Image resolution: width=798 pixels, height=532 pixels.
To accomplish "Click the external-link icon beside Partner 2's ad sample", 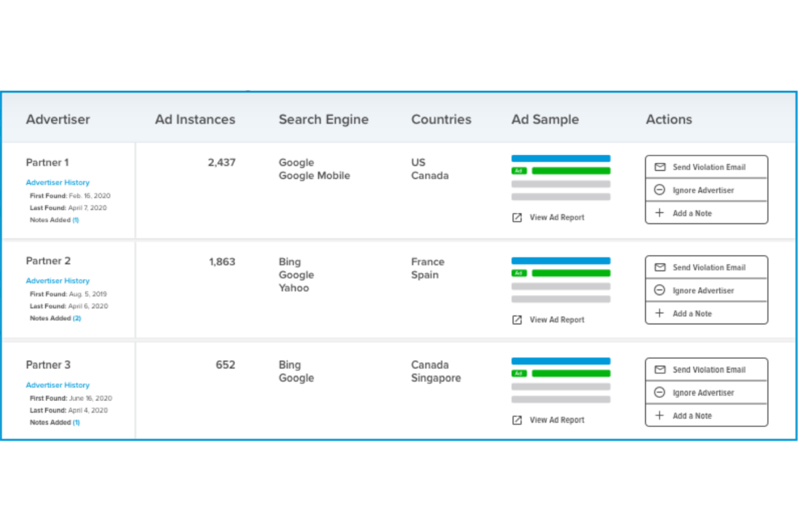I will (517, 319).
